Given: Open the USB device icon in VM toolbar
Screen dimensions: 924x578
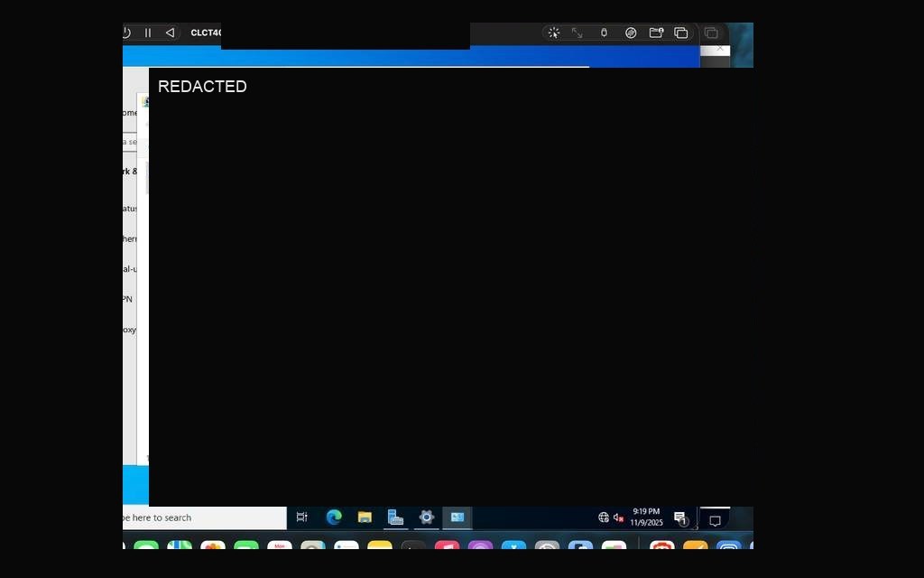Looking at the screenshot, I should point(604,33).
